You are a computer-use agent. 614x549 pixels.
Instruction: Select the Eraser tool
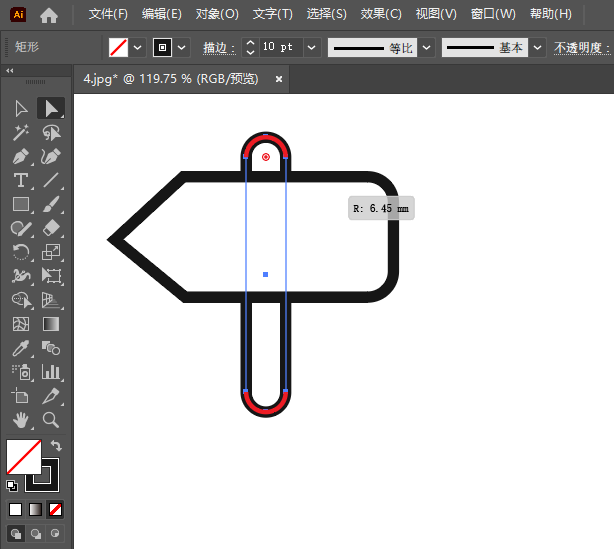pyautogui.click(x=51, y=228)
